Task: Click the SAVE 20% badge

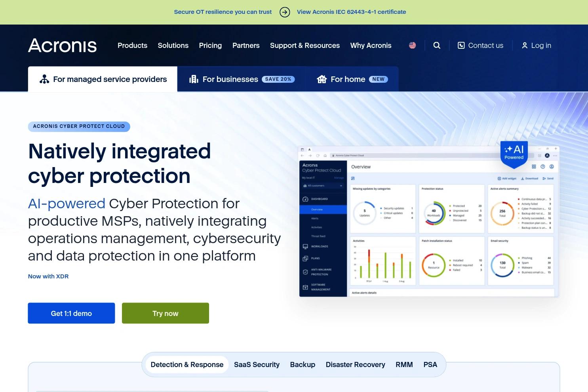Action: click(x=278, y=79)
